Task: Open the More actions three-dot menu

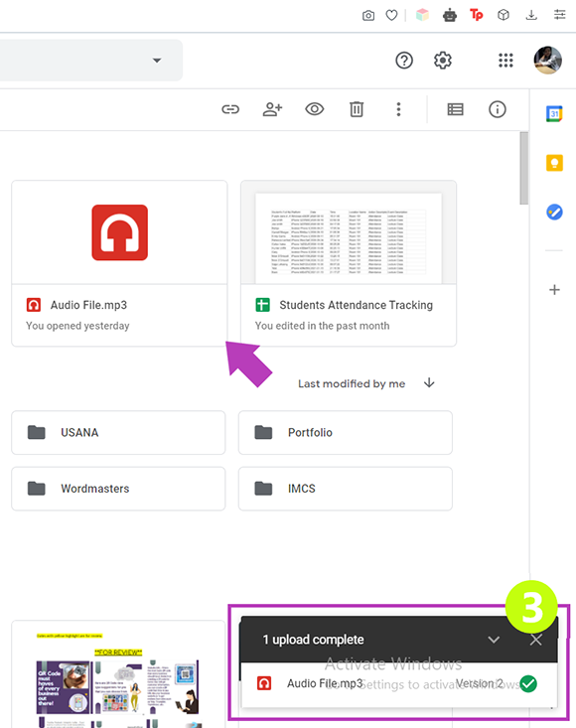Action: click(x=398, y=109)
